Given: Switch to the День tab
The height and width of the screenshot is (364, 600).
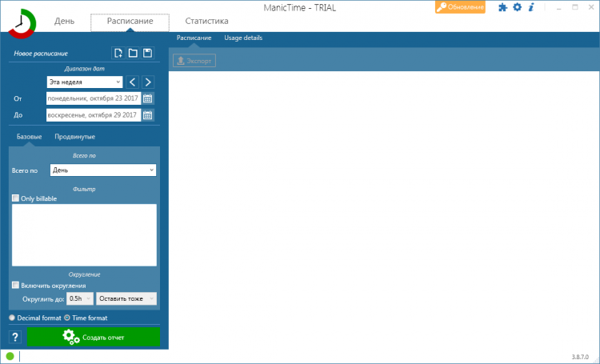Looking at the screenshot, I should point(64,21).
